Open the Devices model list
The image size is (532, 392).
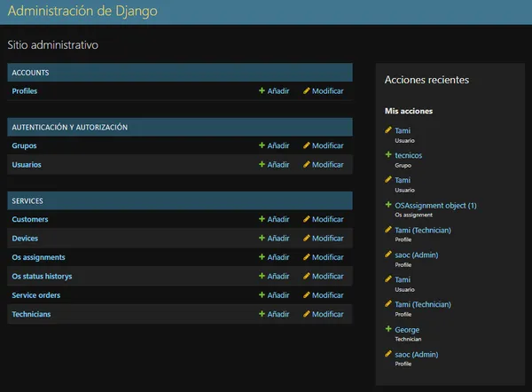25,239
